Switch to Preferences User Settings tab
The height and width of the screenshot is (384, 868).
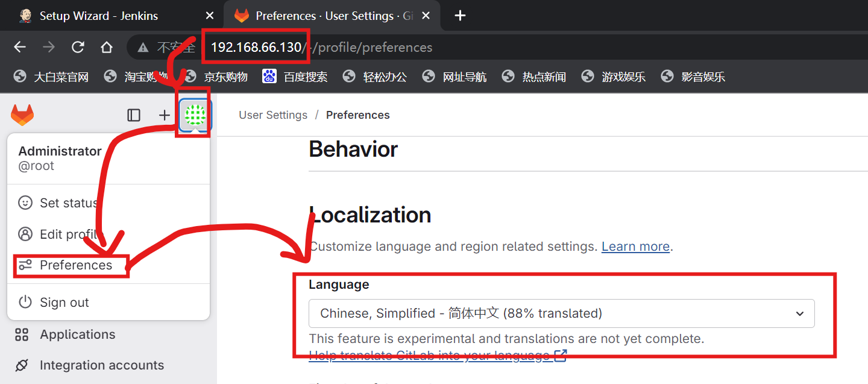pyautogui.click(x=333, y=16)
